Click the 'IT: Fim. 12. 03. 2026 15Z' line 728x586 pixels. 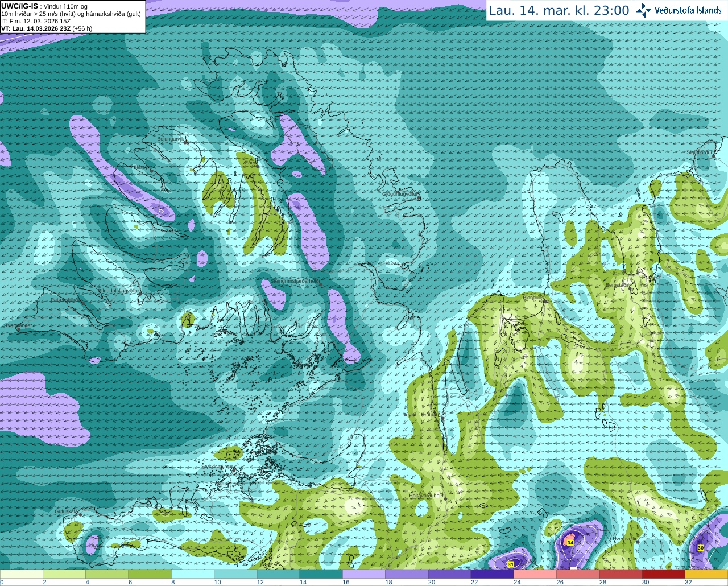pyautogui.click(x=36, y=21)
